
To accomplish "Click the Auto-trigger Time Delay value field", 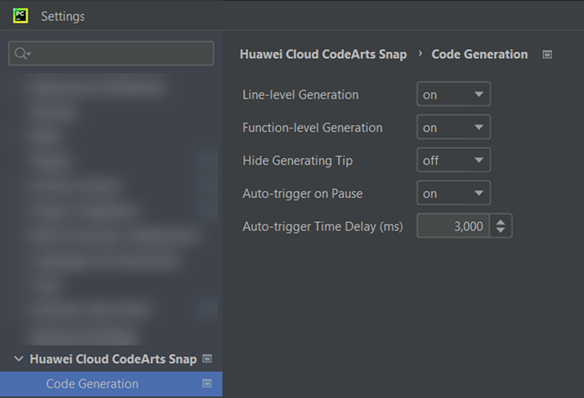I will tap(453, 226).
